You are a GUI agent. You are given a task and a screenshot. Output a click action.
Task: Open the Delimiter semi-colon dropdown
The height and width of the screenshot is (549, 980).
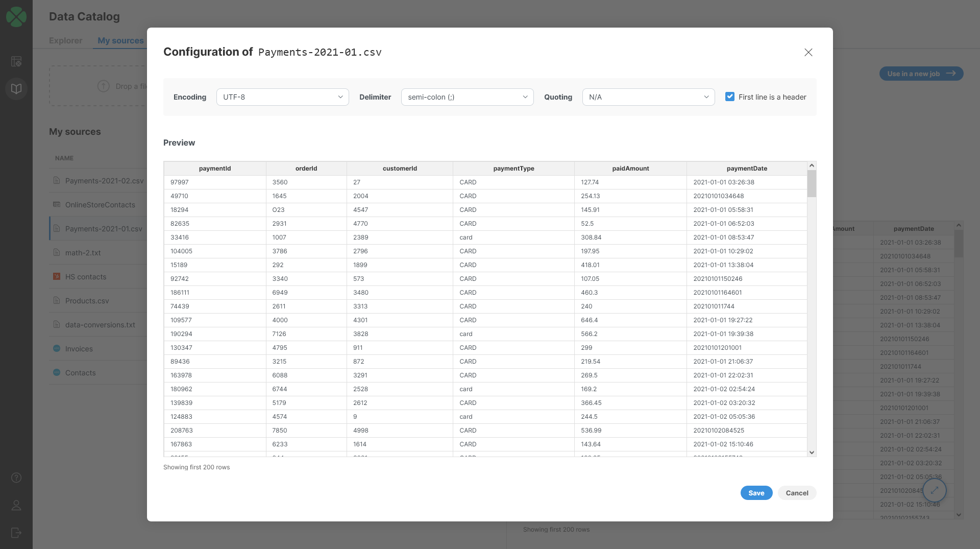coord(467,97)
